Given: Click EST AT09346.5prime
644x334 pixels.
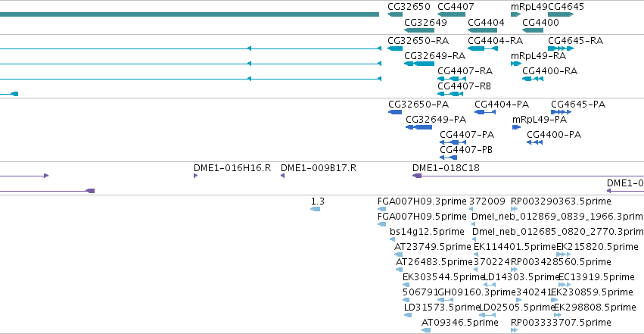Looking at the screenshot, I should [460, 323].
